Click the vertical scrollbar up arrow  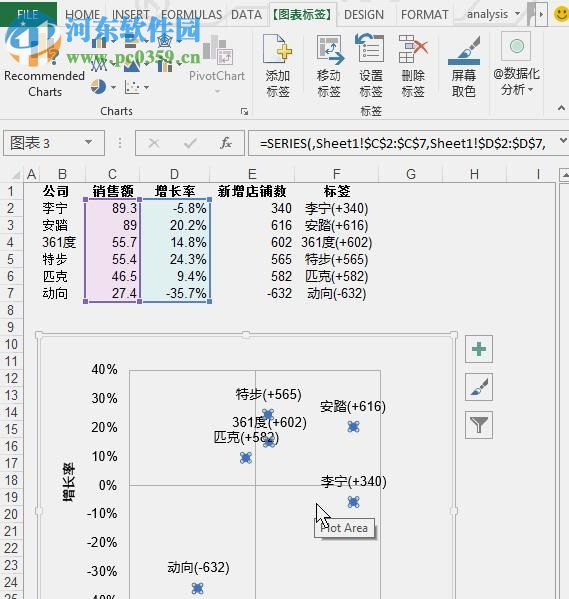click(x=564, y=176)
